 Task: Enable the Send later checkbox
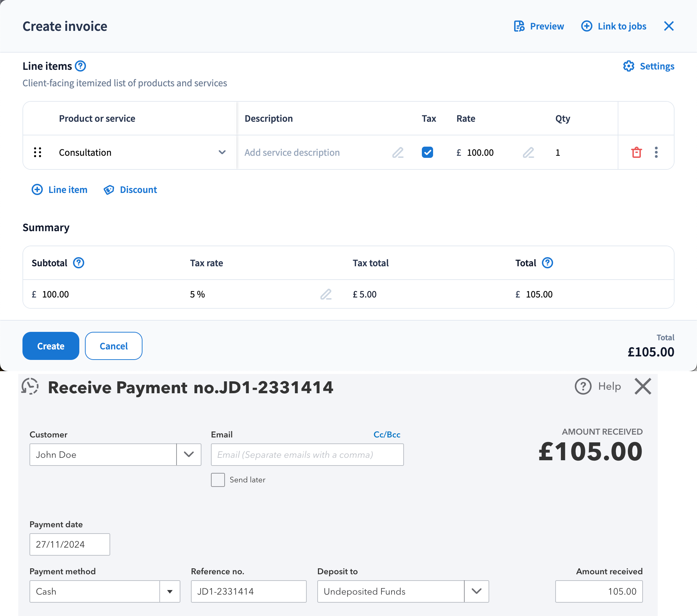coord(218,480)
